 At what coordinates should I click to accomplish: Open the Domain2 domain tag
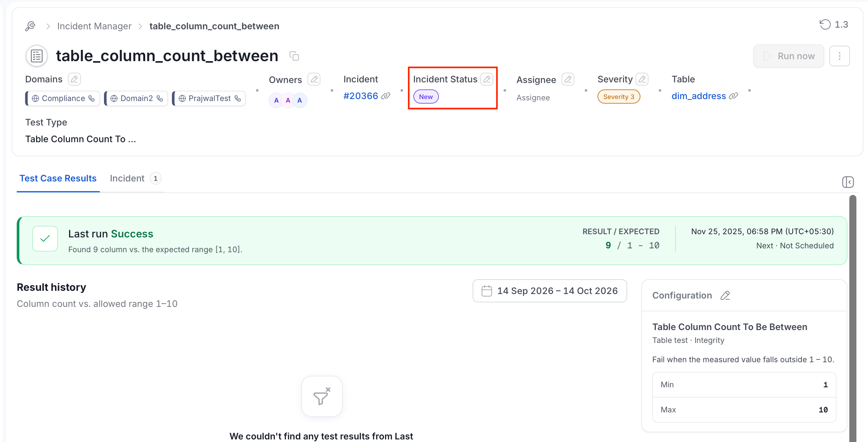(136, 98)
